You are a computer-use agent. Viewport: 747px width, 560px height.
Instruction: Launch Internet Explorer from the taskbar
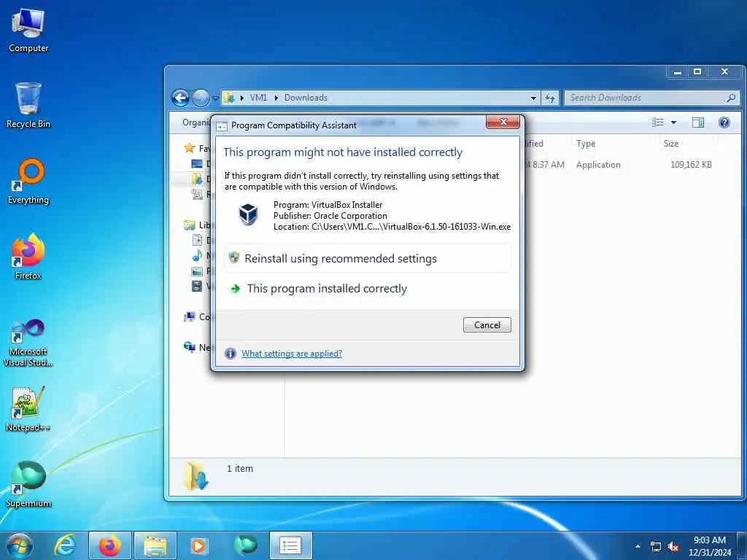65,545
